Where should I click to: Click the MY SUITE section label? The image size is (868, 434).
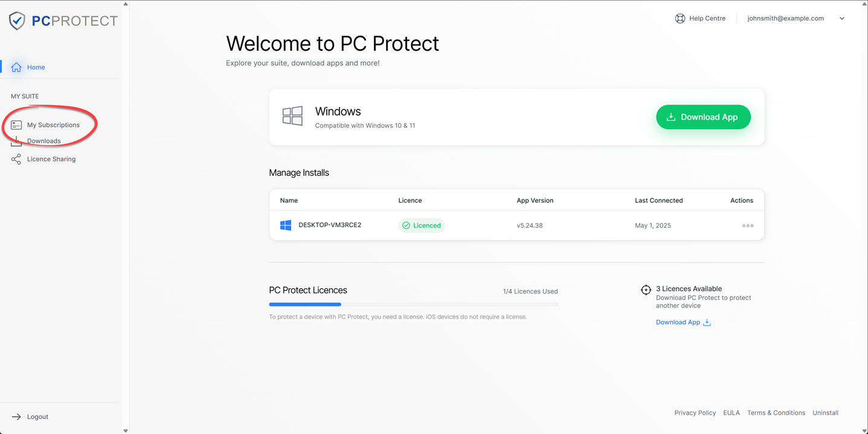point(25,97)
